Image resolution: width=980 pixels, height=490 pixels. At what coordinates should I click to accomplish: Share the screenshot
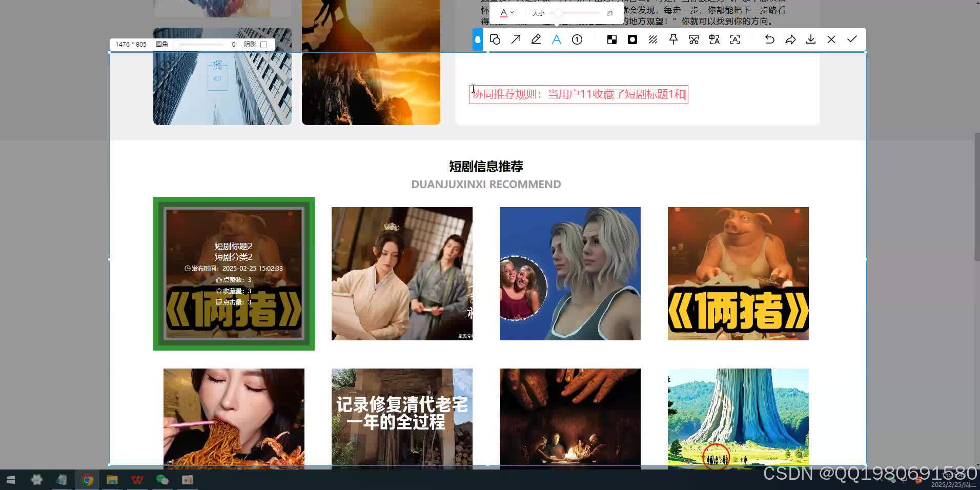coord(790,39)
